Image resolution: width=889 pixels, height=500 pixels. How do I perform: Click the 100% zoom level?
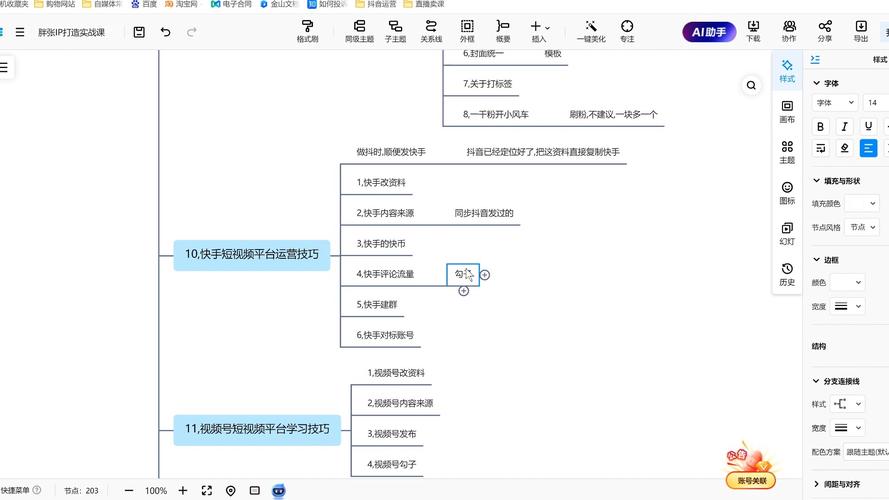pos(156,491)
